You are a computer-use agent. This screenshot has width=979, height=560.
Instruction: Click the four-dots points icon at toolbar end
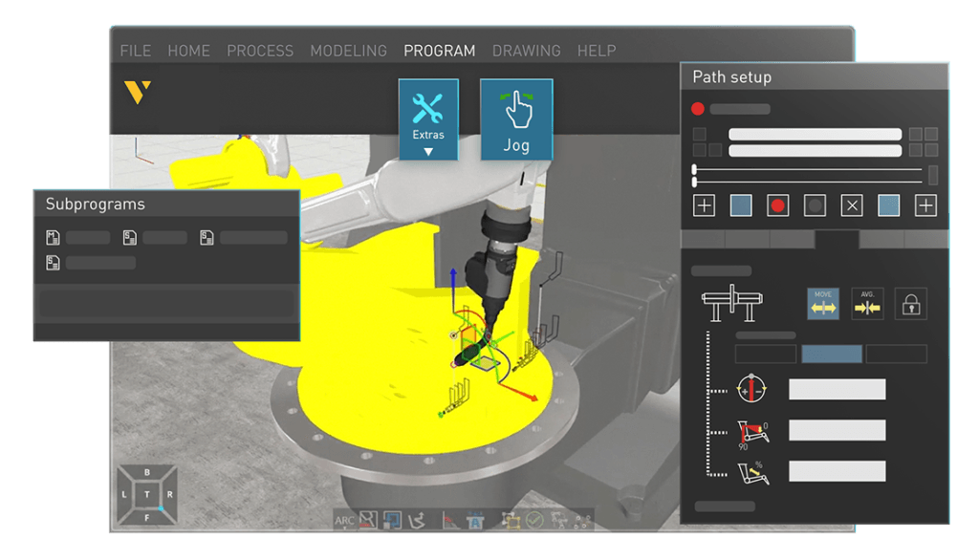tap(582, 521)
